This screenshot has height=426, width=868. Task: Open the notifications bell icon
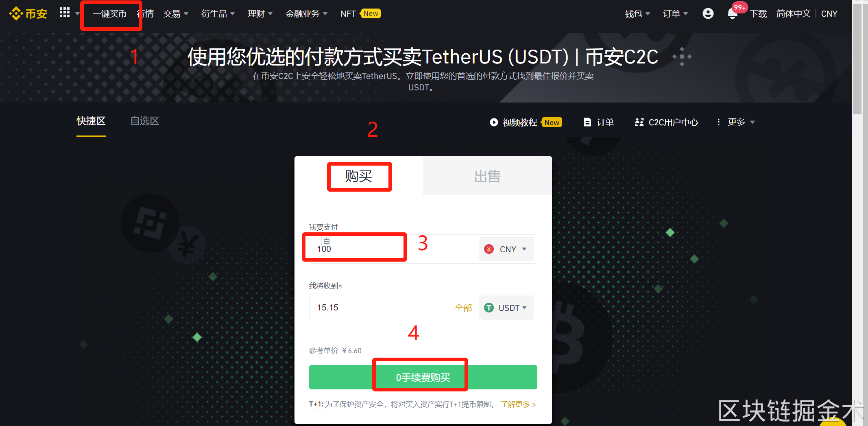tap(732, 13)
